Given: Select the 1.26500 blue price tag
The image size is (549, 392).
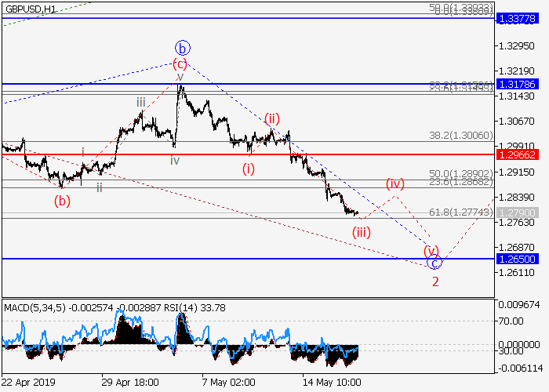Looking at the screenshot, I should 518,258.
